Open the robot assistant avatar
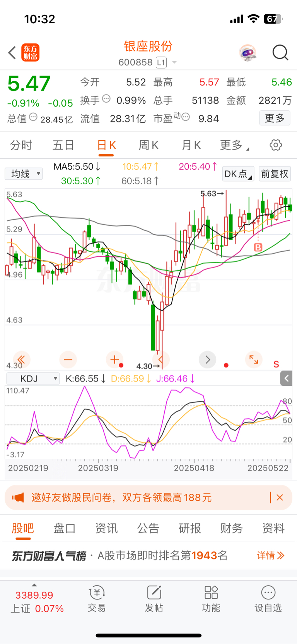This screenshot has width=297, height=644. [247, 53]
